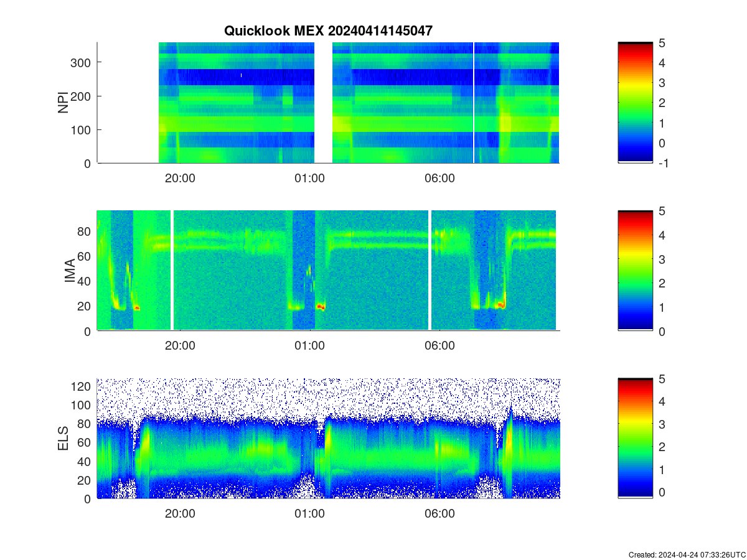Image resolution: width=747 pixels, height=560 pixels.
Task: Click the 5 label on ELS colorbar
Action: pos(662,378)
